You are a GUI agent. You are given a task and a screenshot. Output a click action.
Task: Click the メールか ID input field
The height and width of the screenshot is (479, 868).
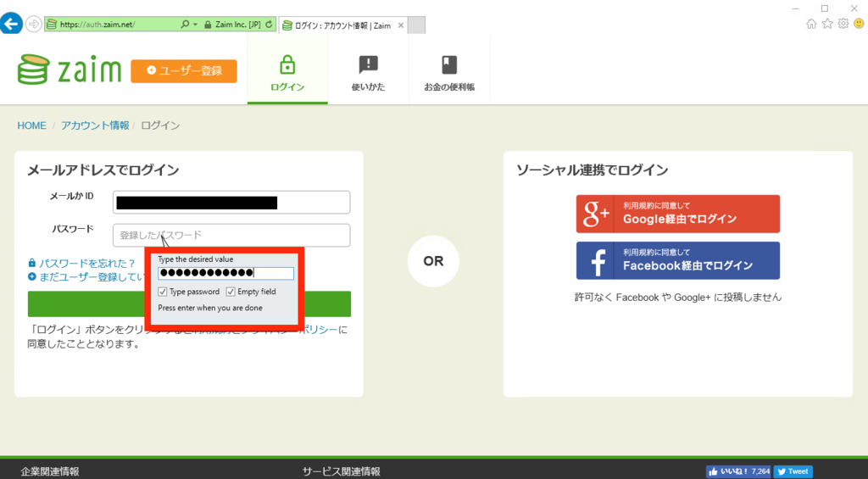(231, 202)
